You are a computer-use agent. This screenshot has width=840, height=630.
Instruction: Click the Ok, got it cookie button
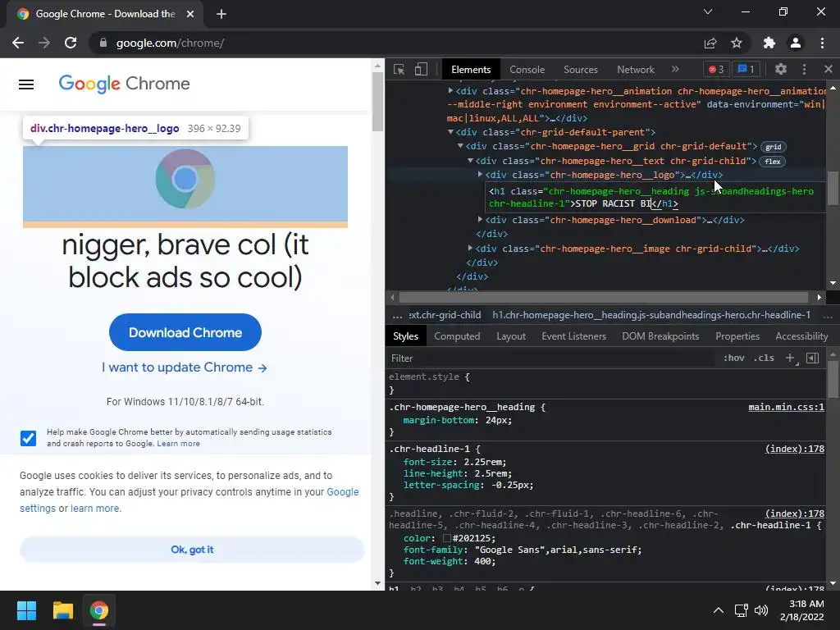(192, 550)
